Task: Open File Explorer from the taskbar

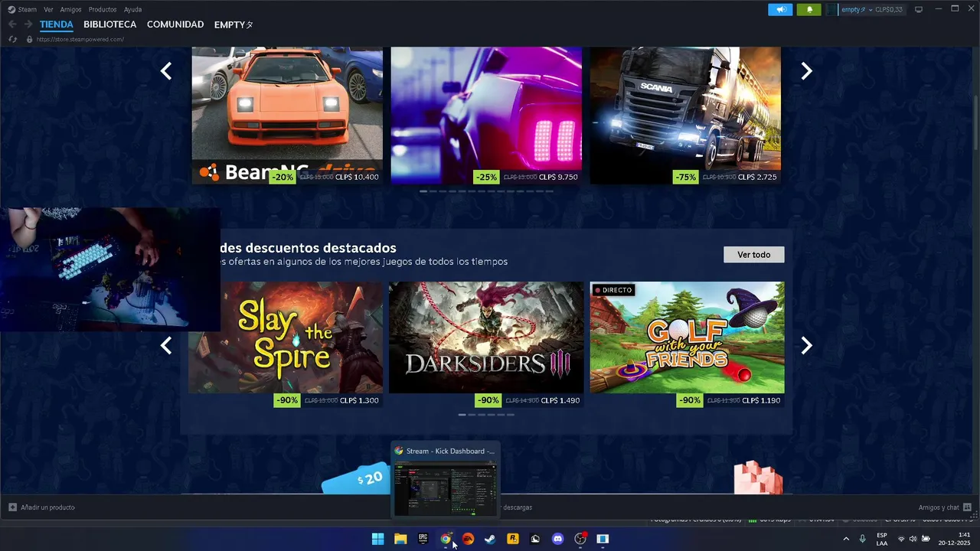Action: pyautogui.click(x=400, y=539)
